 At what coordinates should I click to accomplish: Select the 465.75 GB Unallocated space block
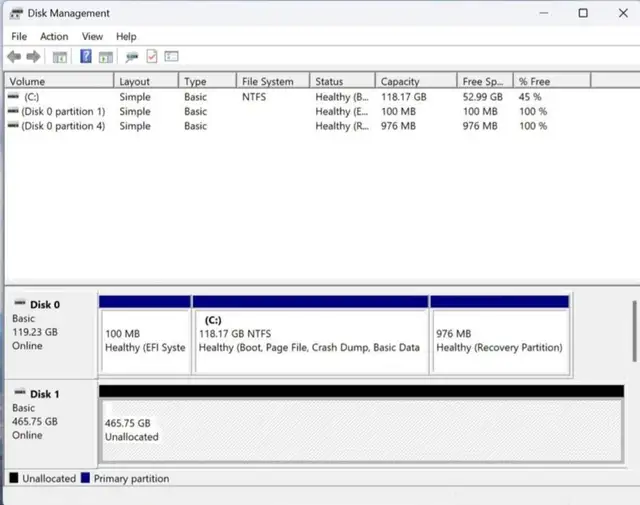pyautogui.click(x=361, y=424)
